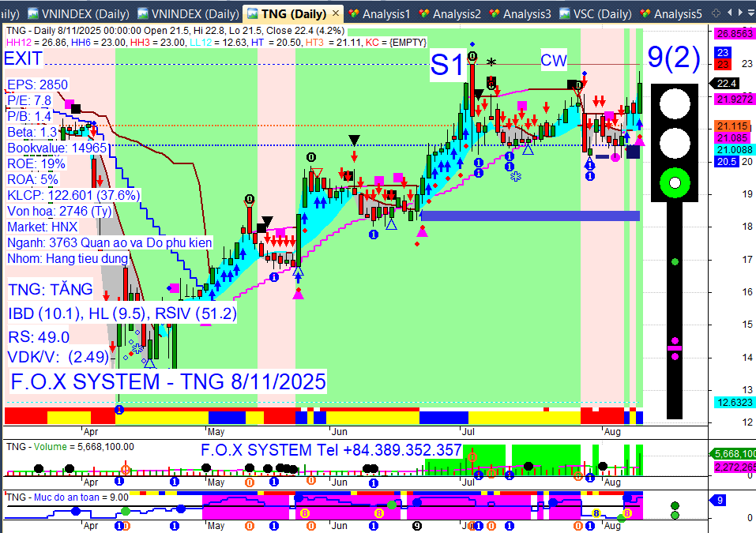
Task: Select the 'EXIT' label
Action: coord(23,58)
